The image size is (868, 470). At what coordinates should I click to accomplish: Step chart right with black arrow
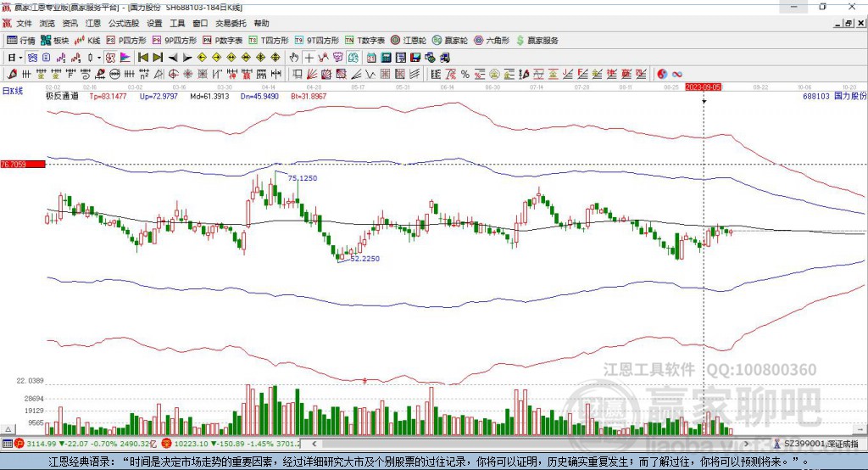[x=187, y=58]
